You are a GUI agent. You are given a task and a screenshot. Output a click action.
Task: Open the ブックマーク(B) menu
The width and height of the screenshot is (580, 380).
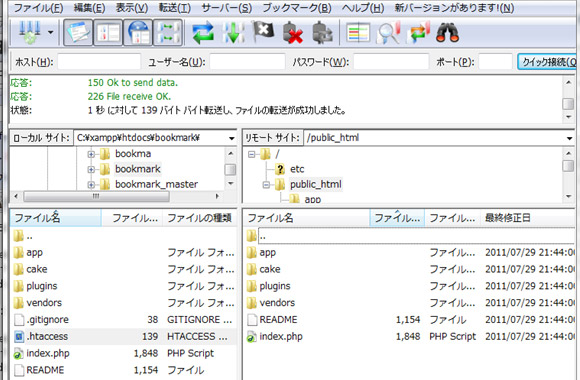297,8
